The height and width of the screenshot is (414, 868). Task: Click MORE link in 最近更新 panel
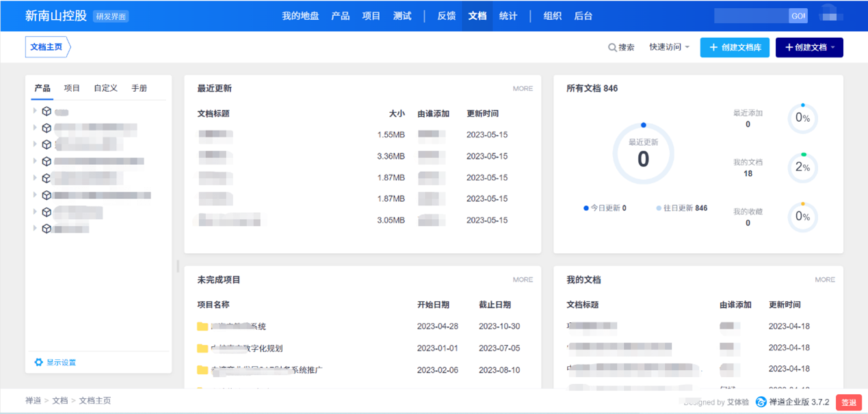[x=523, y=88]
